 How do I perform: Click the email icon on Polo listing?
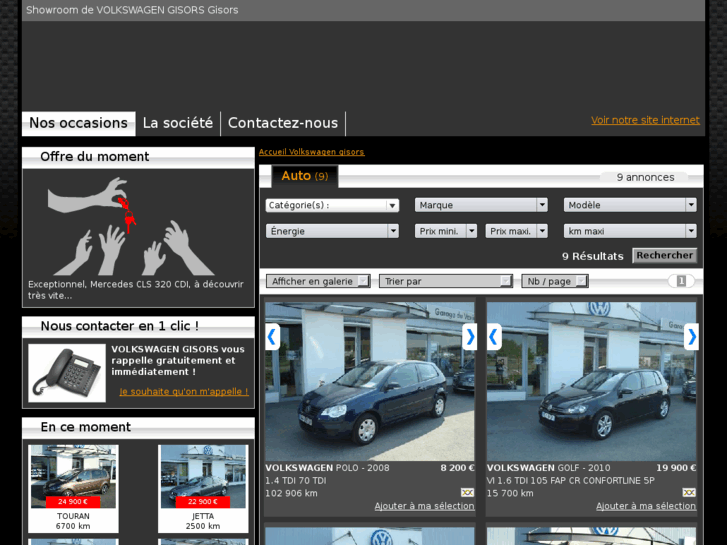[467, 492]
